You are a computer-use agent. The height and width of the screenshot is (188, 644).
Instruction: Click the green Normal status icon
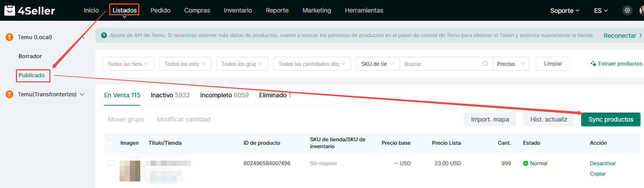(x=525, y=163)
